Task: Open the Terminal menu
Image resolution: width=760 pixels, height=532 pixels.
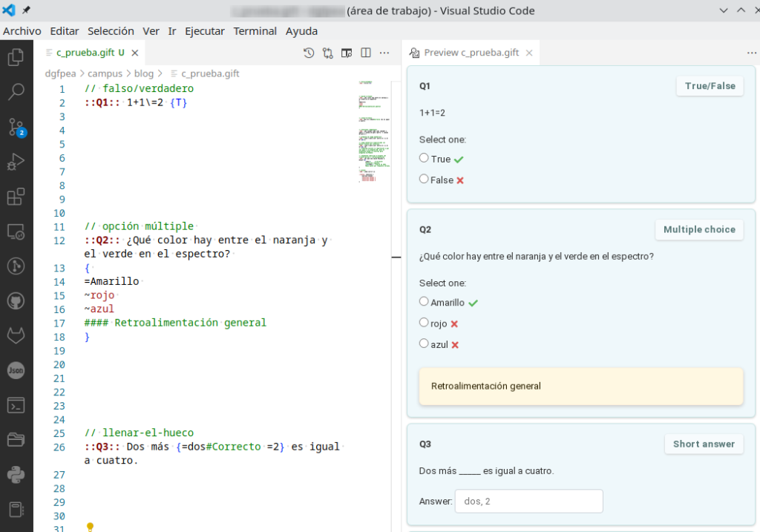Action: point(255,31)
